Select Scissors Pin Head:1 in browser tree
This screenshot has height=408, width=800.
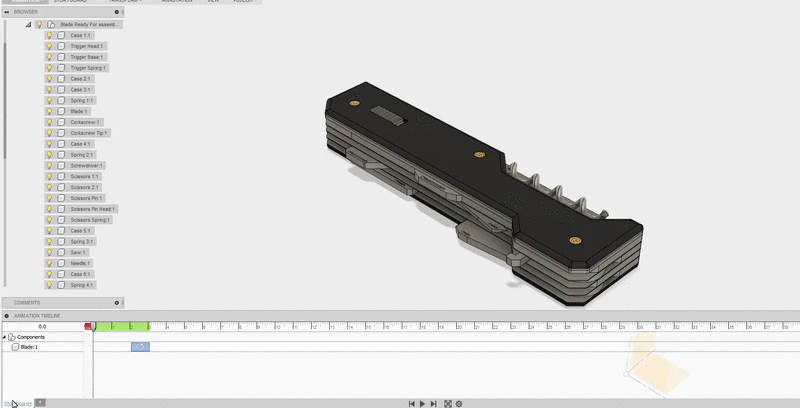93,209
